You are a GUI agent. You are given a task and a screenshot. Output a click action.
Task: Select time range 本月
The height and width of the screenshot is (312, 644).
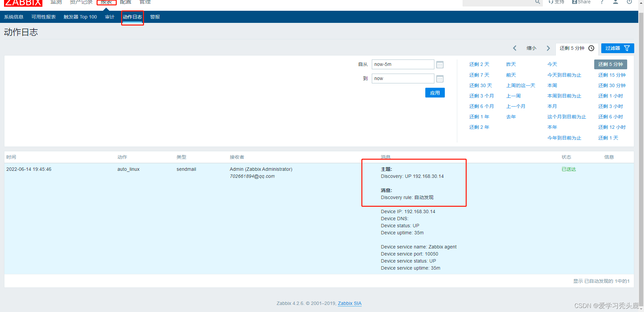[552, 106]
